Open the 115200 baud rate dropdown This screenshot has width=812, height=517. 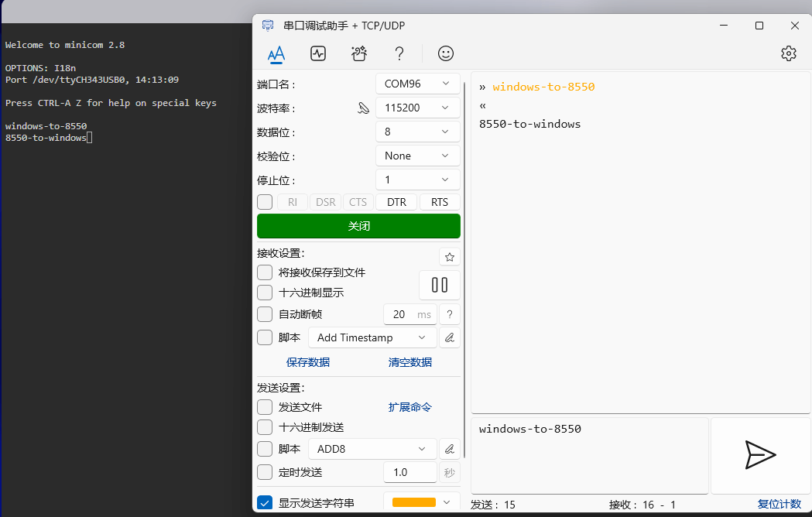click(x=418, y=108)
